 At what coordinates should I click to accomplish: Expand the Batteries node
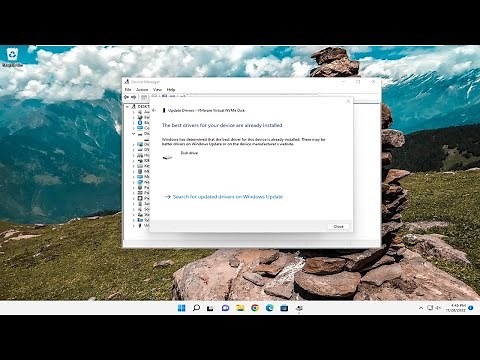tap(134, 117)
